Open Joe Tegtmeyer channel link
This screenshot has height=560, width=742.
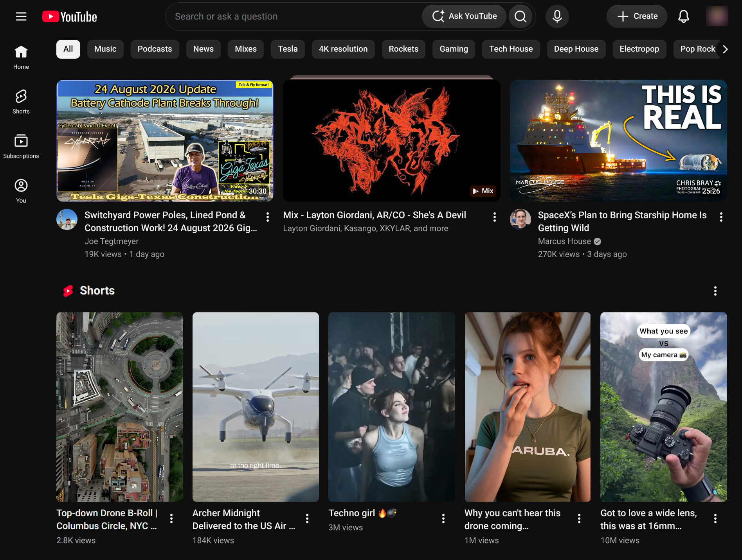tap(112, 241)
